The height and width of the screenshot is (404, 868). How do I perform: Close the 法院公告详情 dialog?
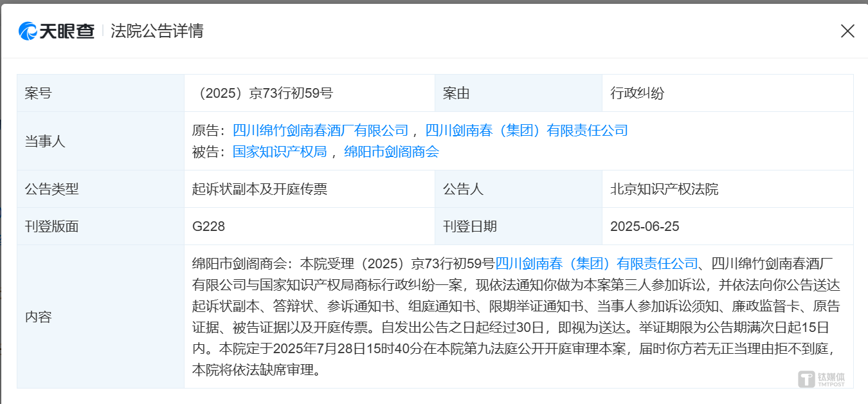[x=847, y=31]
